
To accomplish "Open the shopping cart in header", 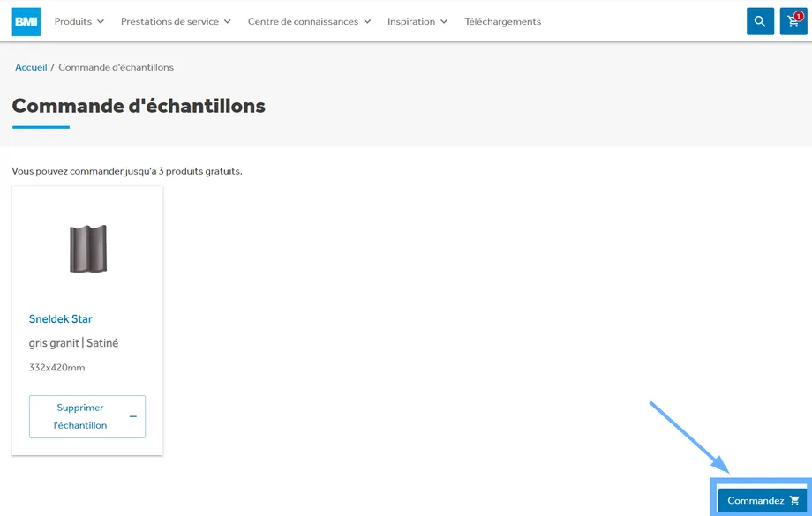I will pyautogui.click(x=792, y=22).
